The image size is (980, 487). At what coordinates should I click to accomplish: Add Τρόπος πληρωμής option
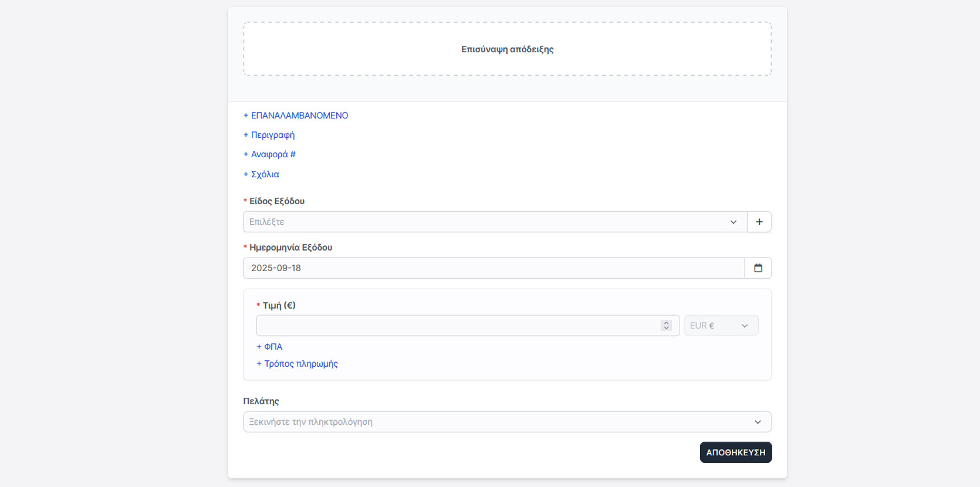pos(298,364)
